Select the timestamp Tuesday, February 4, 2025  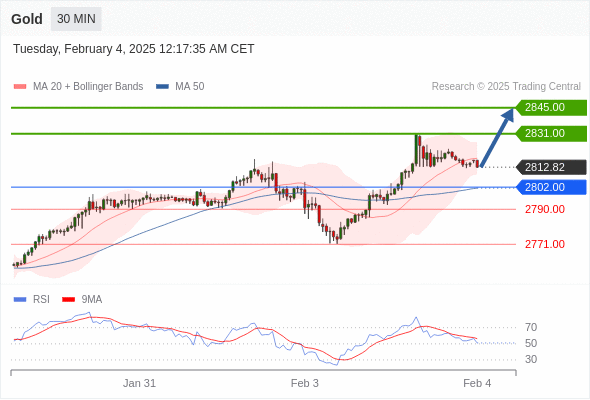click(134, 49)
